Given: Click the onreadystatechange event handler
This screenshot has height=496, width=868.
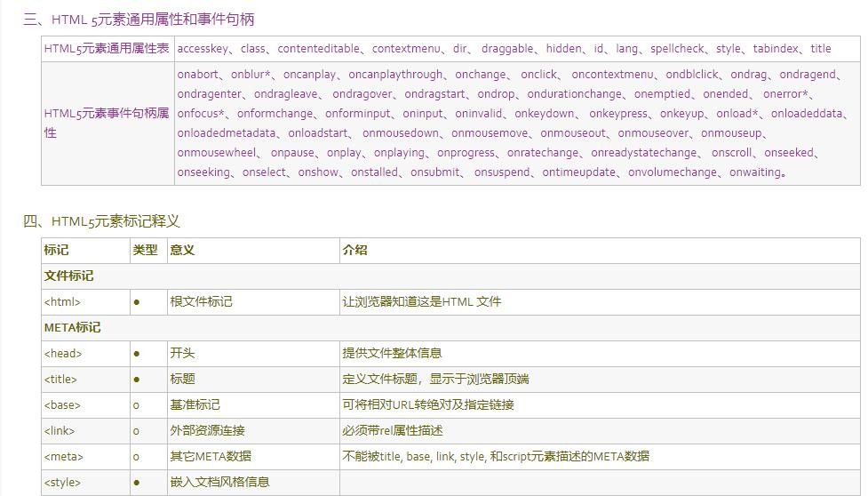Looking at the screenshot, I should point(644,153).
